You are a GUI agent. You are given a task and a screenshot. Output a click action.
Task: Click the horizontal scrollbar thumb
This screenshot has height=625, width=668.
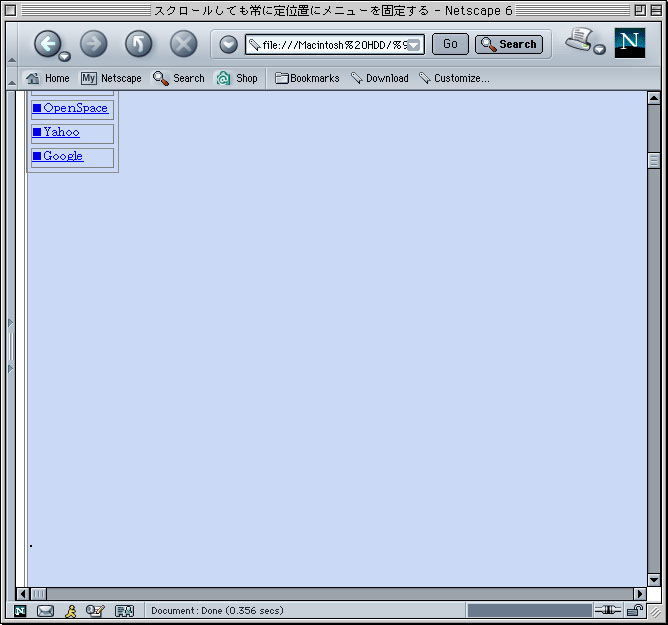[x=38, y=594]
